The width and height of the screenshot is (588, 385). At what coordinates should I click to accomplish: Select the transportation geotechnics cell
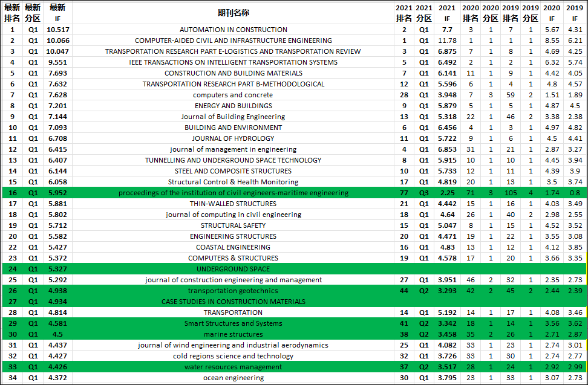[234, 291]
